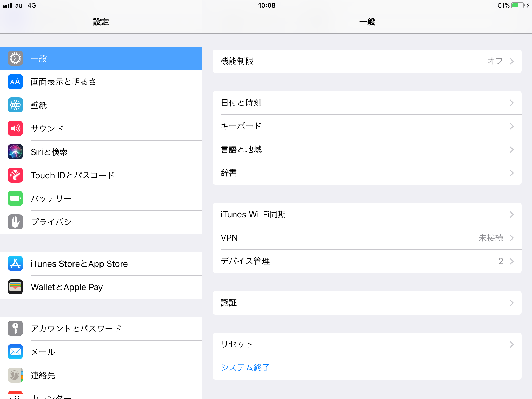This screenshot has height=399, width=532.
Task: Open 日付と時刻 setting
Action: (x=367, y=103)
